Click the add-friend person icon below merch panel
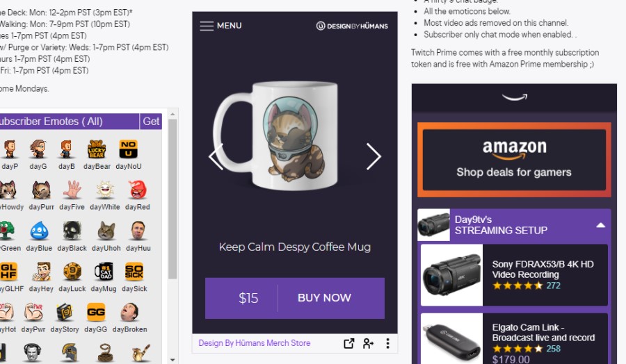626x364 pixels. (368, 343)
